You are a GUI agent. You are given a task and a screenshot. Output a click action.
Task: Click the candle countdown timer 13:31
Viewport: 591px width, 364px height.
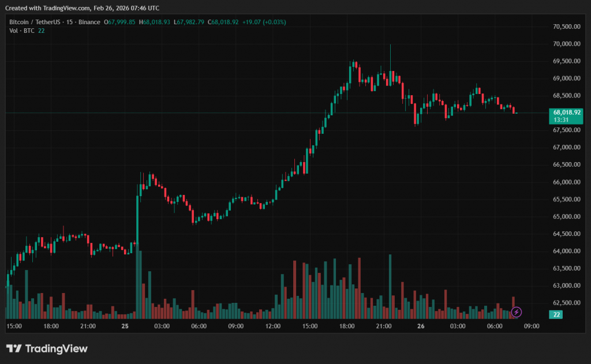[x=562, y=120]
